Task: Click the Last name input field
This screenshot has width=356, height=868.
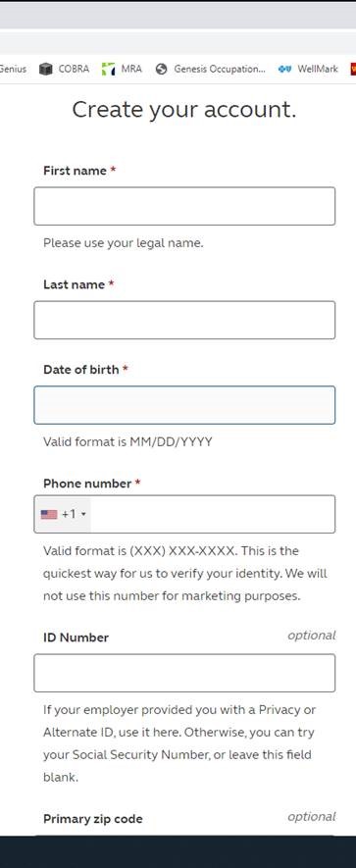Action: pos(184,320)
